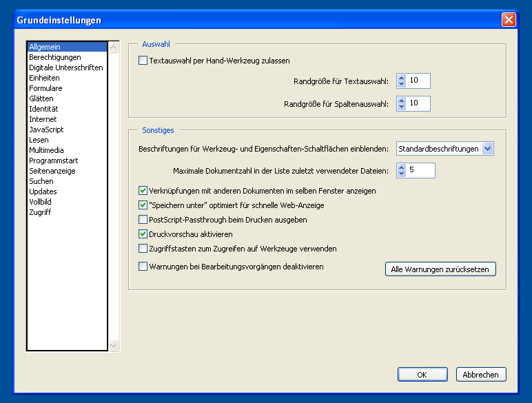The height and width of the screenshot is (403, 532).
Task: Tick Warnungen bei Bearbeitungsvorgängen deaktivieren
Action: click(143, 267)
